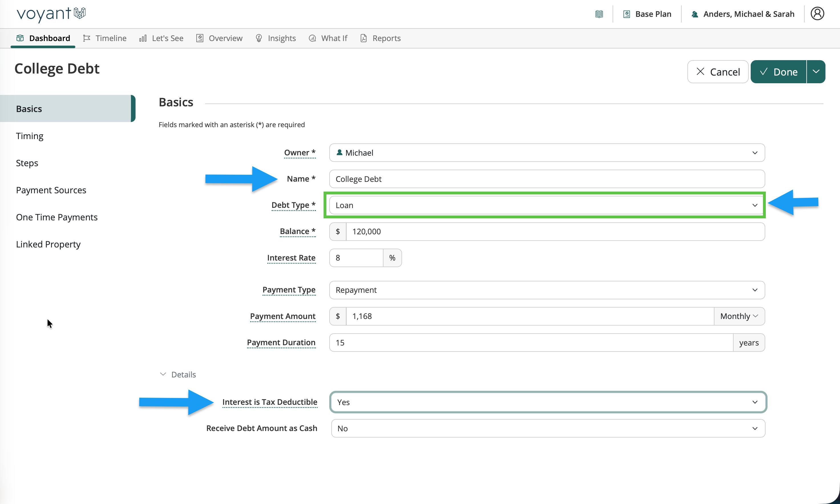Click the Debt Type field label
Viewport: 840px width, 504px height.
pos(293,205)
